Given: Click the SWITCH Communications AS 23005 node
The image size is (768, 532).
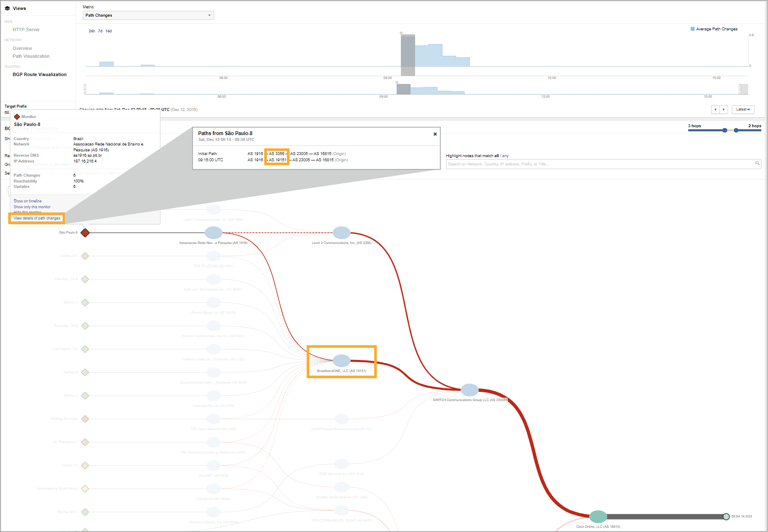Looking at the screenshot, I should [469, 390].
